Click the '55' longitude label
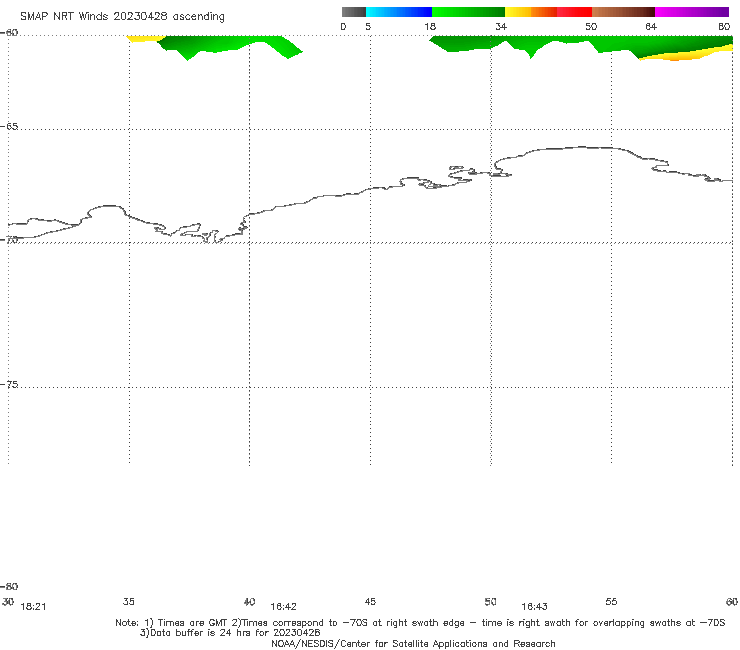Screen dimensions: 740x650 (611, 602)
